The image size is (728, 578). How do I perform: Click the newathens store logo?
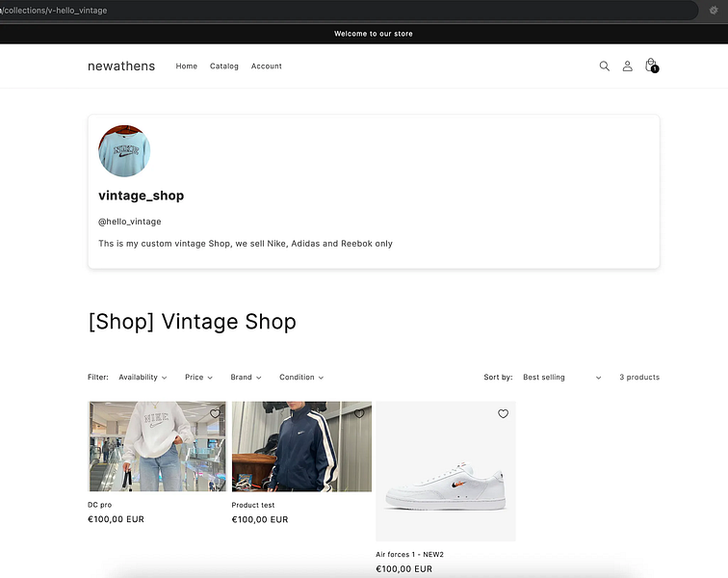click(x=121, y=66)
